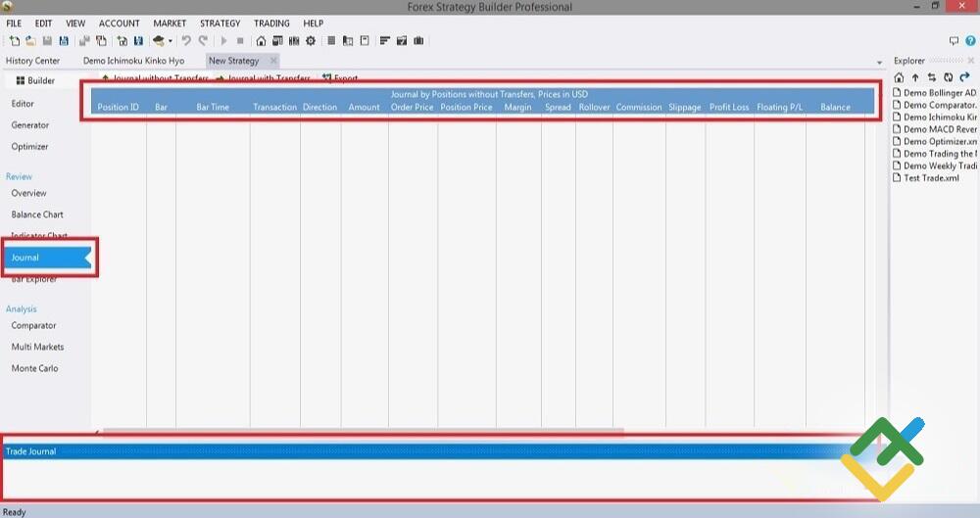
Task: Open the FILE menu
Action: click(x=14, y=24)
